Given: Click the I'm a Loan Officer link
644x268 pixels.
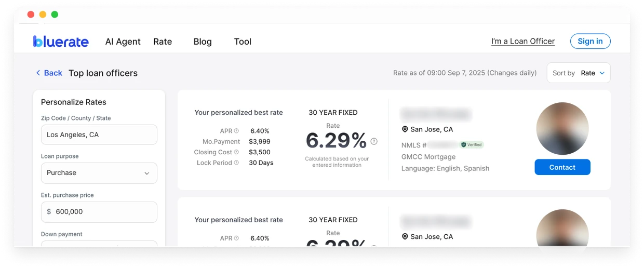Looking at the screenshot, I should coord(523,41).
